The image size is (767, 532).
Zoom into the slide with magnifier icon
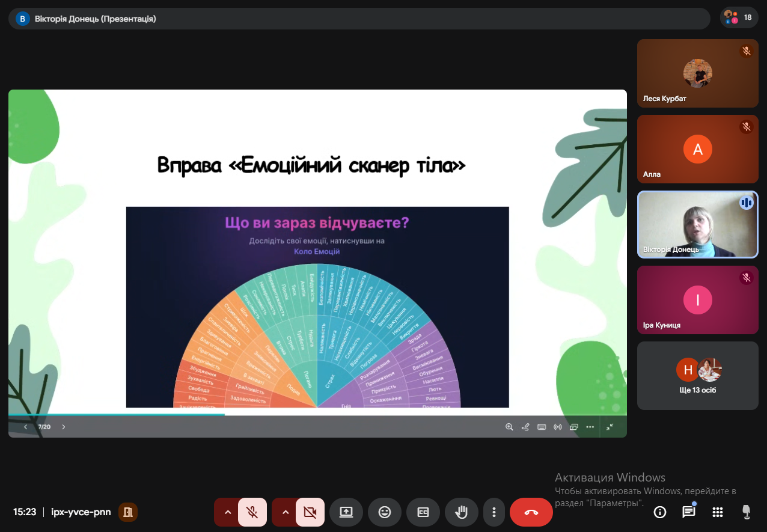click(x=509, y=427)
